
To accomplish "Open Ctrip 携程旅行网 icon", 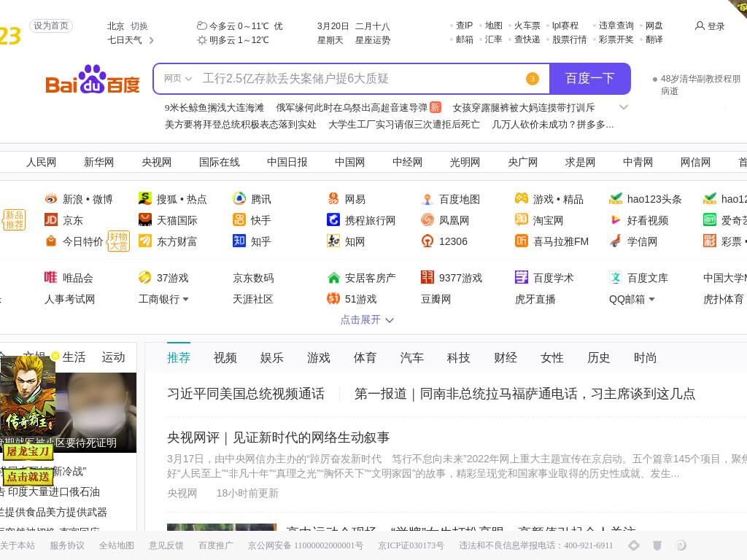I will point(333,219).
